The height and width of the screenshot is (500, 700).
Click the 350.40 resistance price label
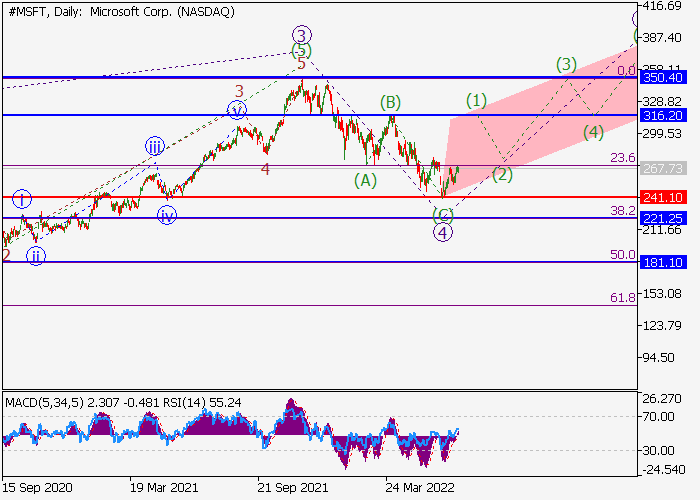(662, 77)
